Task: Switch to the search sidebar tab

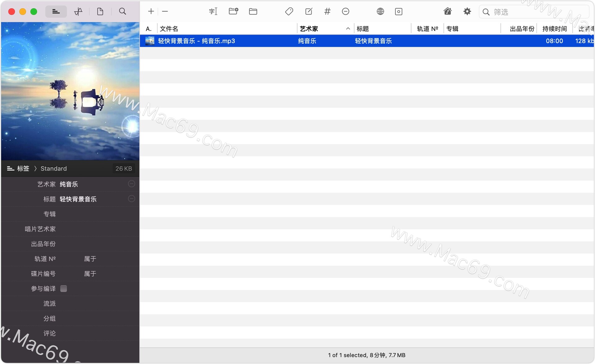Action: pyautogui.click(x=122, y=11)
